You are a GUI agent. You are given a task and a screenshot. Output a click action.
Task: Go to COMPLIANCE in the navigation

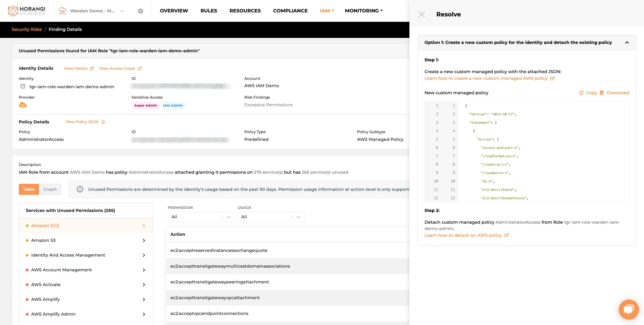click(x=290, y=11)
